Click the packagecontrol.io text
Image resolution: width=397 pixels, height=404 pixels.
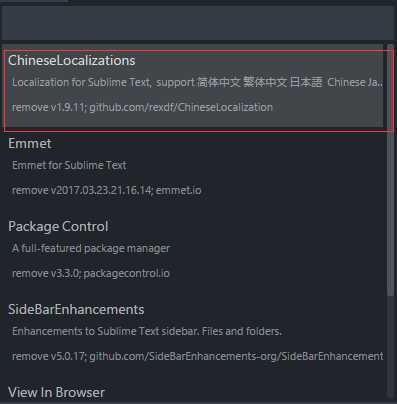[x=126, y=273]
